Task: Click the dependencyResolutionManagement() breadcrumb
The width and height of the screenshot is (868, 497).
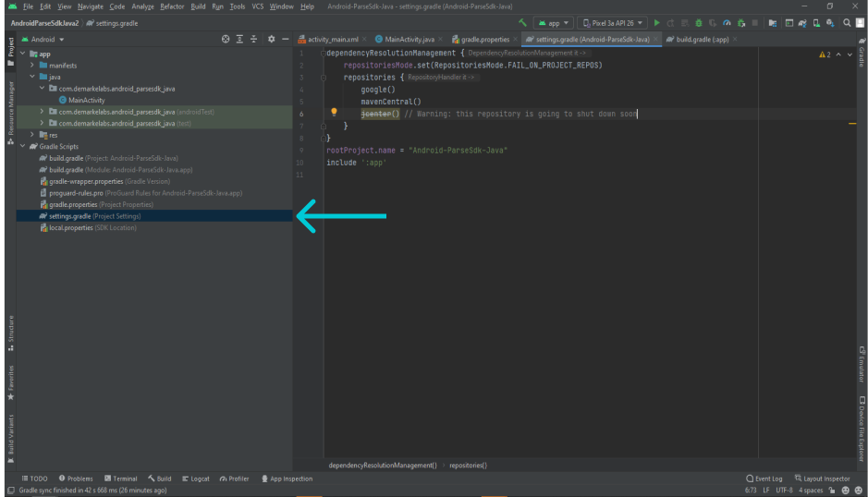Action: click(383, 465)
